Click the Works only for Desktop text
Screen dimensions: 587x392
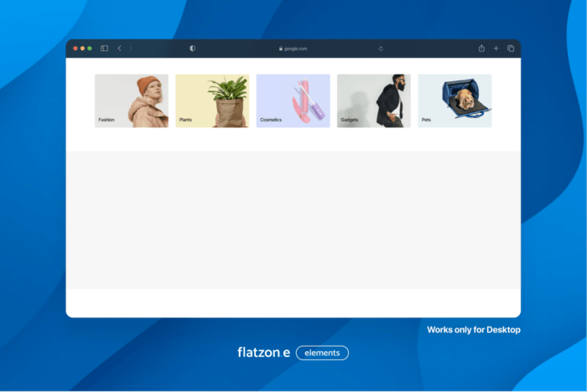click(473, 330)
